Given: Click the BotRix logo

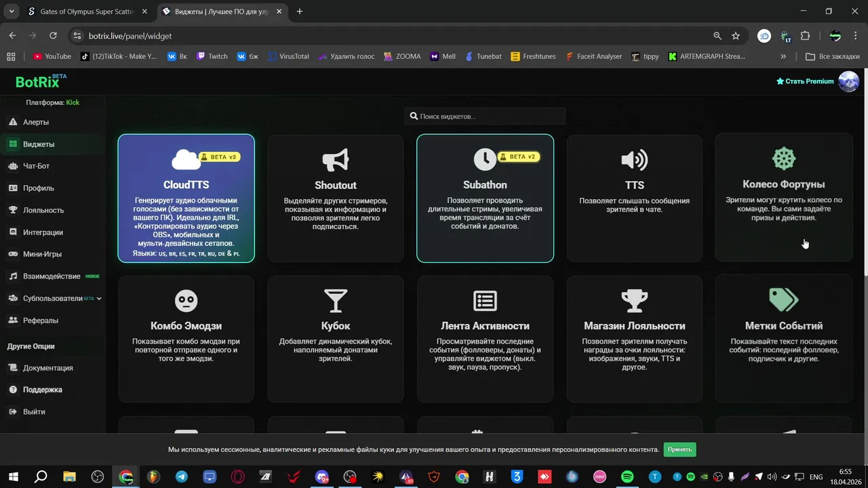Looking at the screenshot, I should point(41,81).
